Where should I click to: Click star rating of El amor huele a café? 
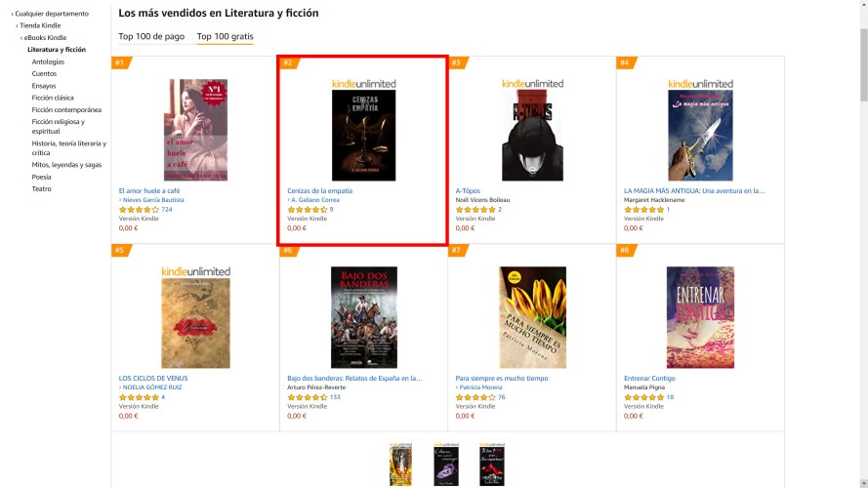pyautogui.click(x=139, y=210)
